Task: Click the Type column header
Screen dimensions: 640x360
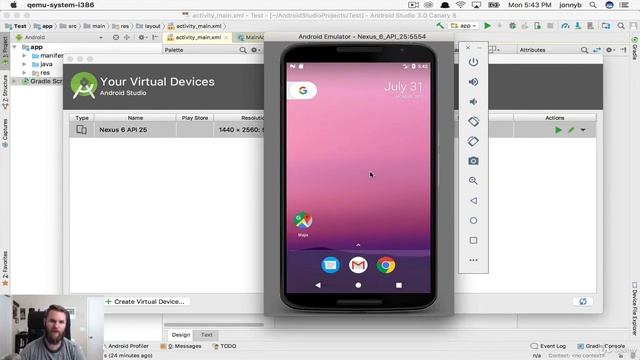Action: point(82,118)
